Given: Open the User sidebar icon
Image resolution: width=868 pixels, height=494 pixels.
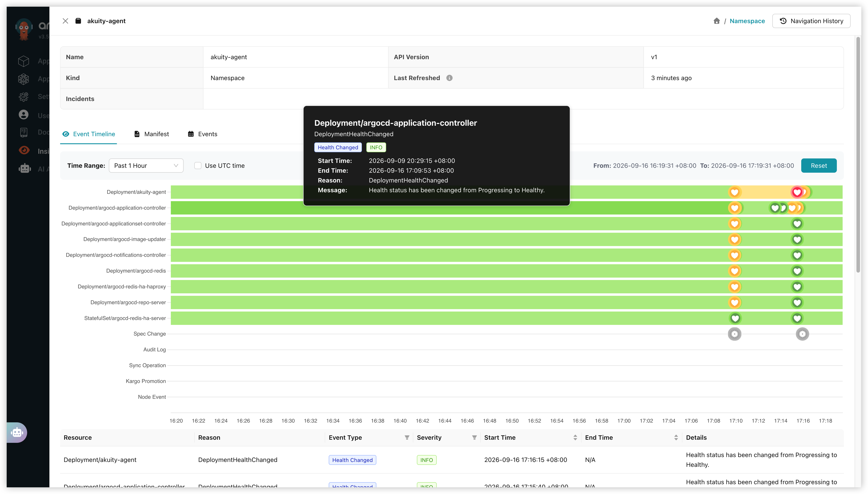Looking at the screenshot, I should click(23, 115).
